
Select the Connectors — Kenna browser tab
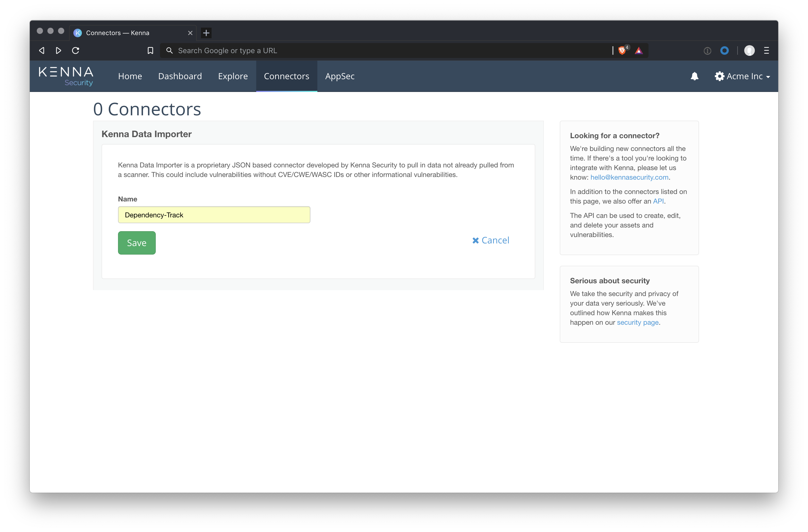coord(133,33)
